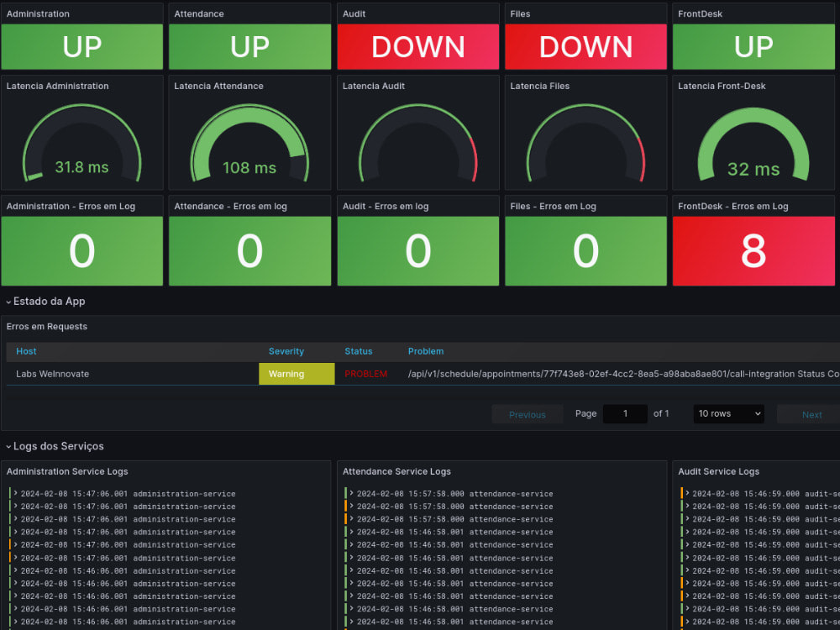Click the green UP value for Administration

tap(82, 46)
